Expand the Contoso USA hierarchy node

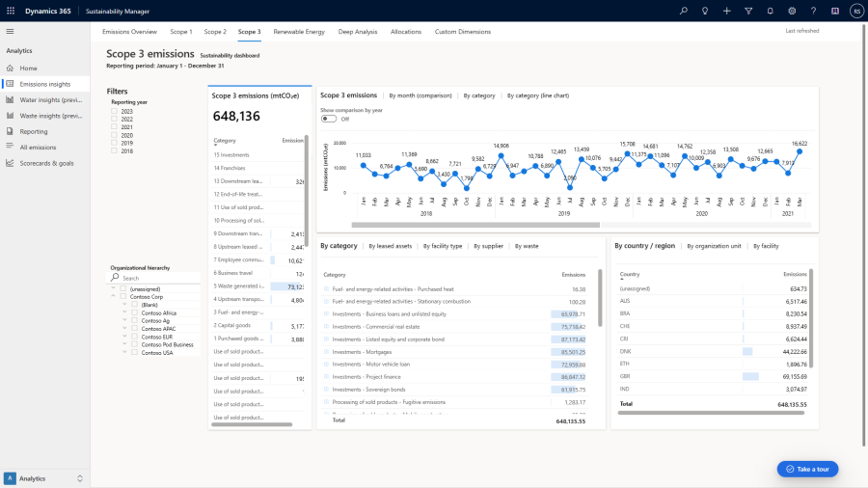click(124, 352)
